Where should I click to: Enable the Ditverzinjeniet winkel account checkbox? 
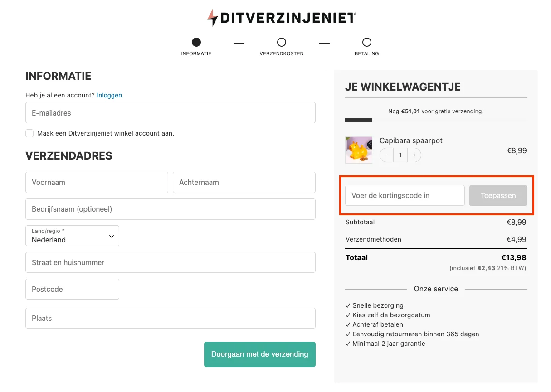[29, 133]
